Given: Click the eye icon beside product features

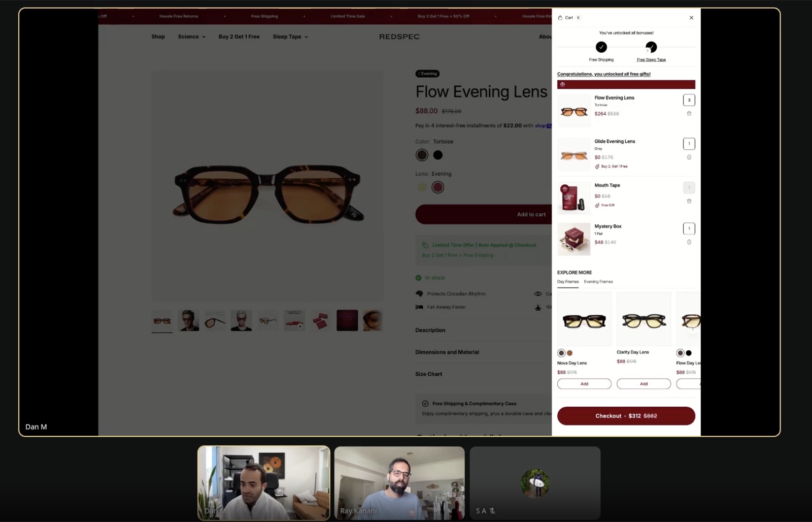Looking at the screenshot, I should [x=538, y=293].
